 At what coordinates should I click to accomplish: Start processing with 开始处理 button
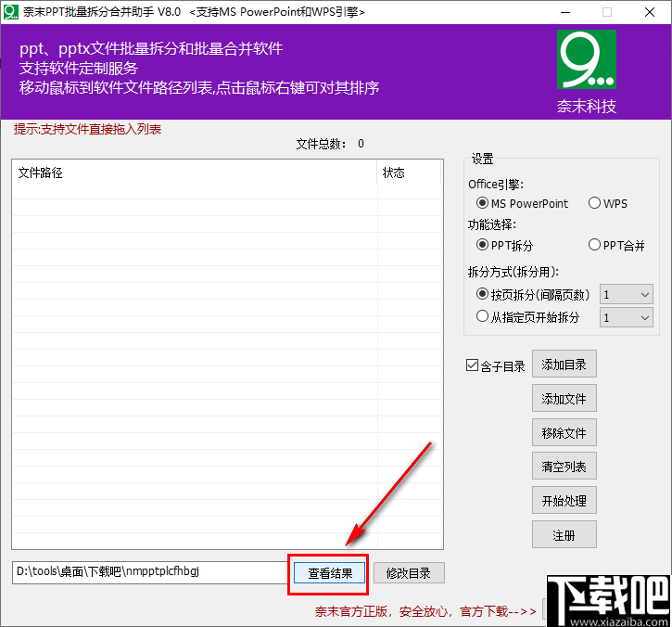click(564, 501)
